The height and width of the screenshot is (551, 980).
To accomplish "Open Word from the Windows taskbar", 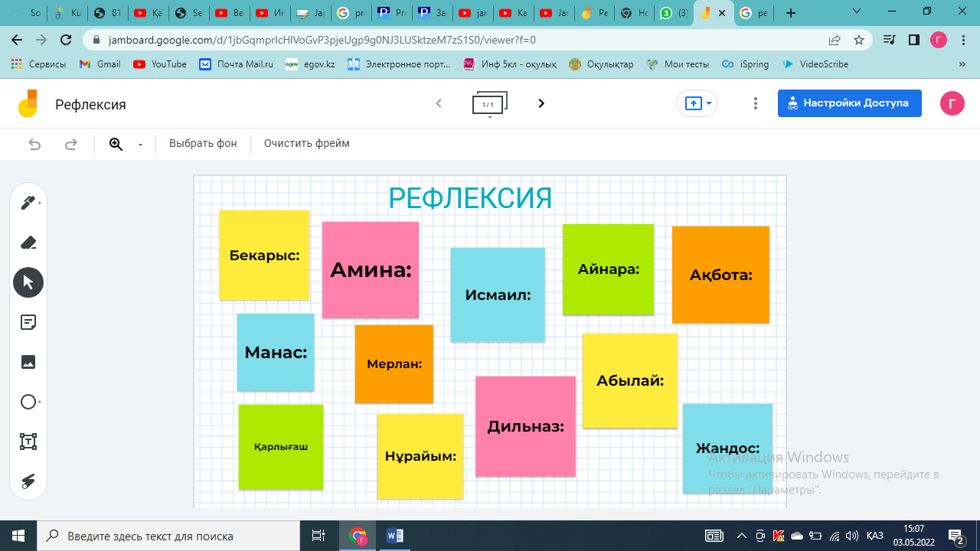I will (x=395, y=536).
